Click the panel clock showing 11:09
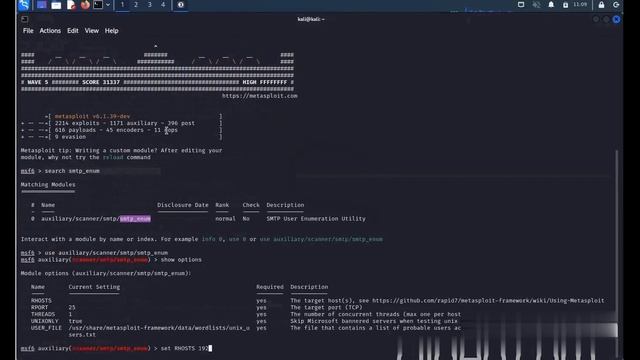Viewport: 640px width, 360px height. [580, 4]
